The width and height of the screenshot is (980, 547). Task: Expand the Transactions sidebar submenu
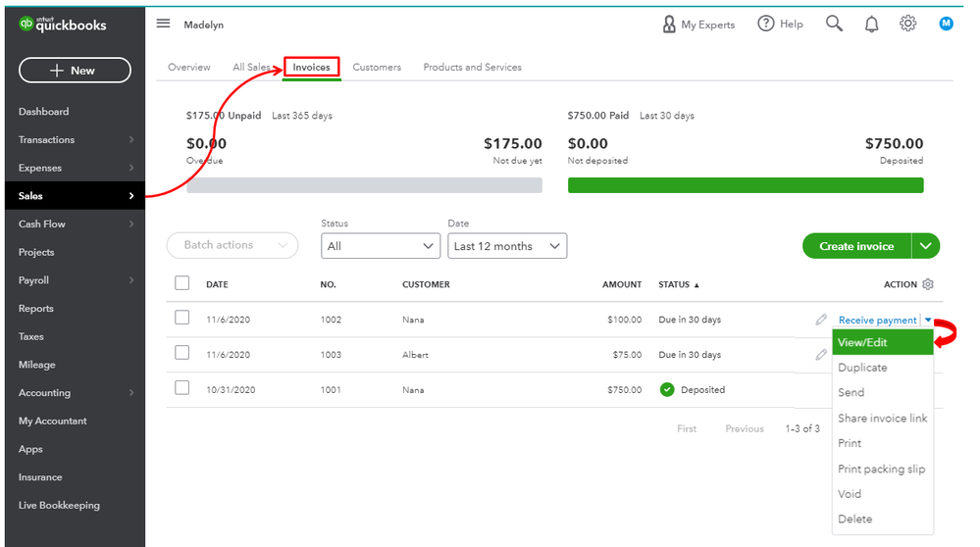(x=131, y=140)
